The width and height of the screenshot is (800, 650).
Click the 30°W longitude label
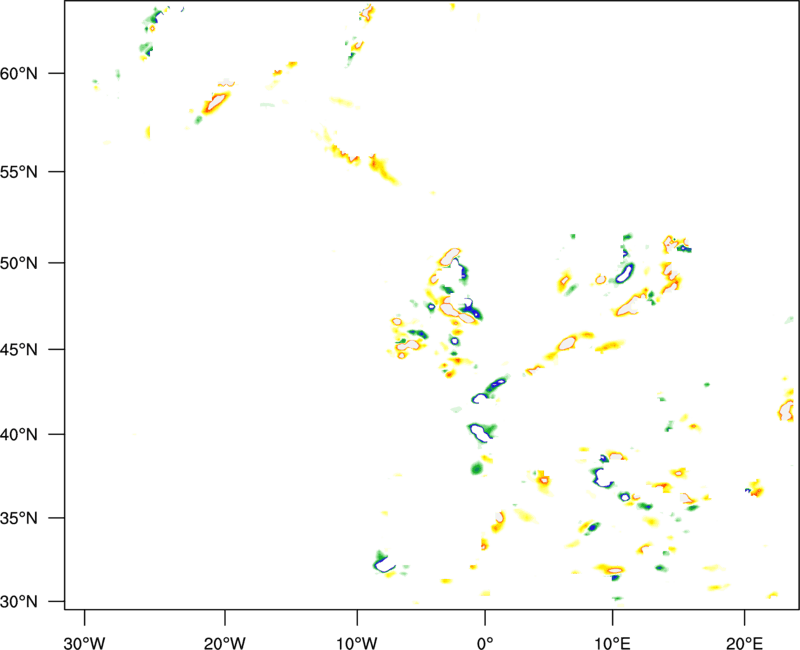click(84, 641)
